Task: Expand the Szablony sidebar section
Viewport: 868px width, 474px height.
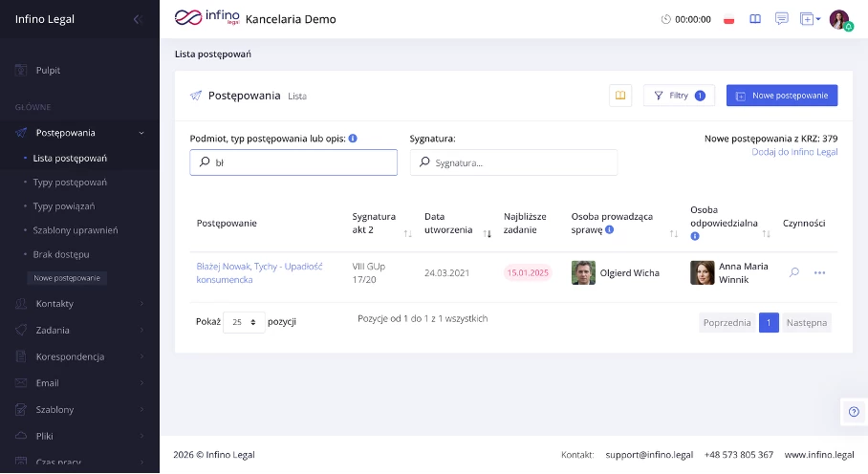Action: pyautogui.click(x=79, y=409)
